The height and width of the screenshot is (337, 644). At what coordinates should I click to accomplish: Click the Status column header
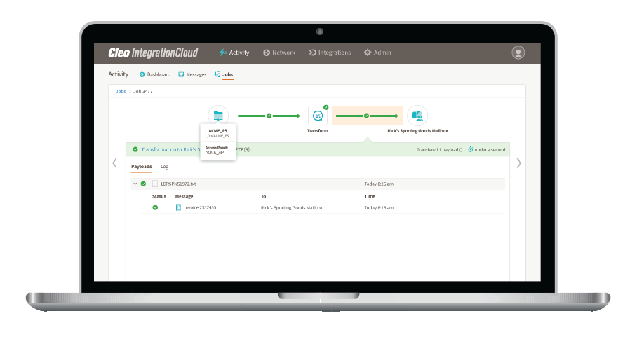[159, 196]
